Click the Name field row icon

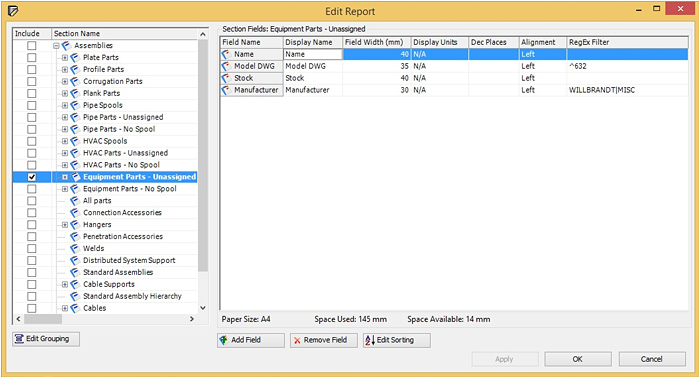tap(226, 54)
